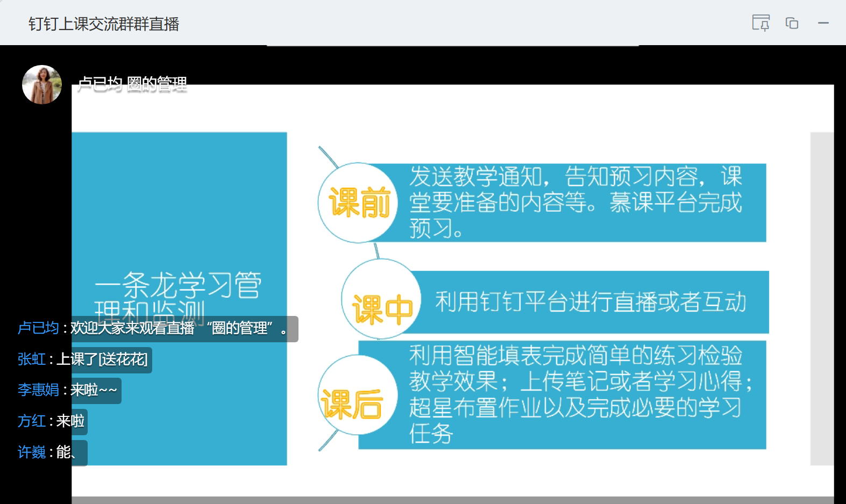Click the text 利用钉钉平台进行直播或者互动
846x504 pixels.
point(591,301)
